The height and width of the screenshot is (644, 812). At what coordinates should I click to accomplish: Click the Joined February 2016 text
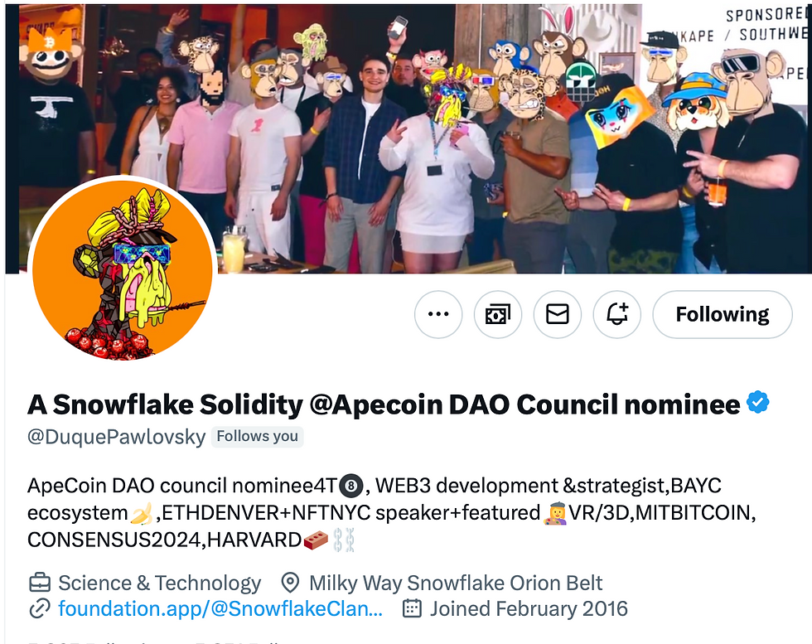coord(529,608)
